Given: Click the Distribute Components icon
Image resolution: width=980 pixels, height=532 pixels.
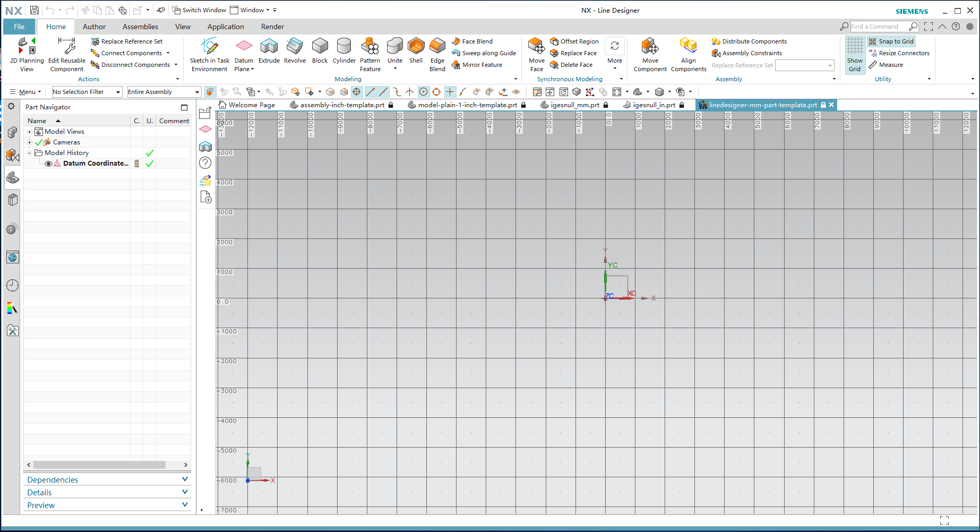Looking at the screenshot, I should pyautogui.click(x=716, y=41).
